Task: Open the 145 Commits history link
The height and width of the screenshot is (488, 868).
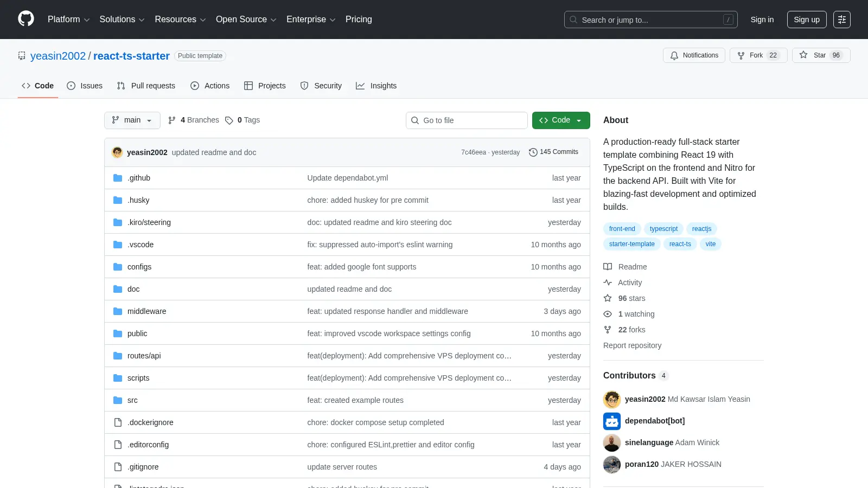Action: [554, 152]
